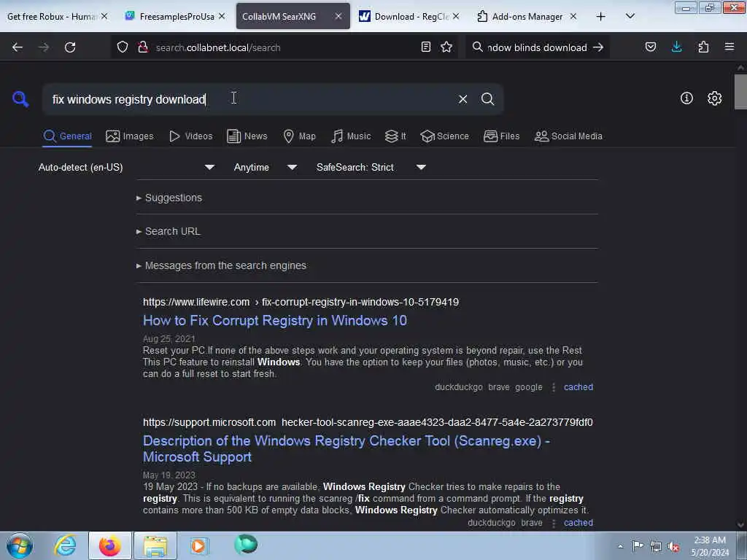Click the browser address bar URL
This screenshot has height=560, width=747.
pyautogui.click(x=286, y=47)
